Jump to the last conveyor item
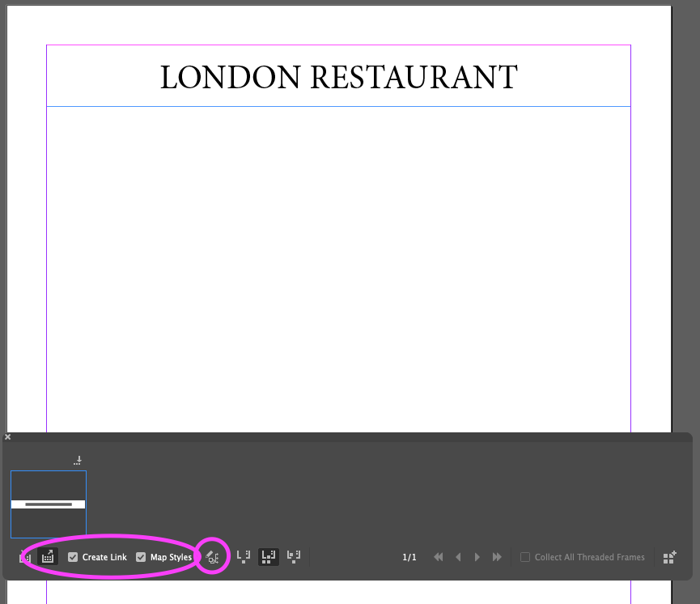 497,557
